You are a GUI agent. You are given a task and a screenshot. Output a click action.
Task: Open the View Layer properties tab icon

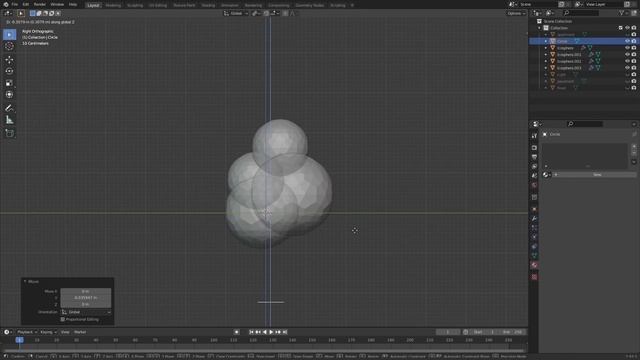point(534,167)
